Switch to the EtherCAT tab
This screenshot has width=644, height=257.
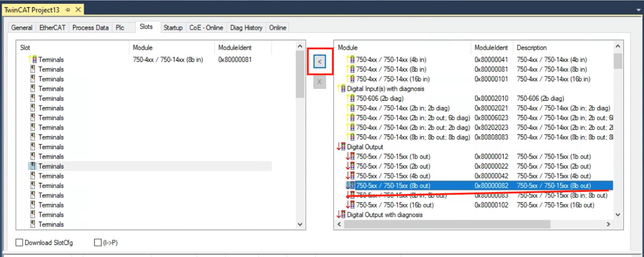(52, 28)
